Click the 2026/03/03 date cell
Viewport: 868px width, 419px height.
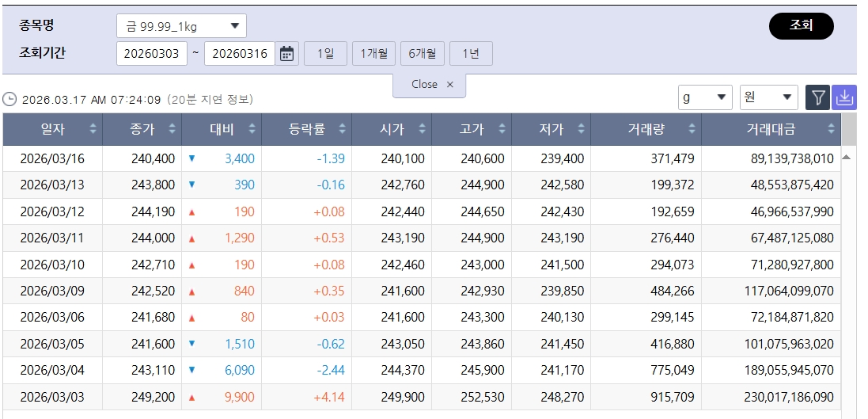(x=52, y=398)
